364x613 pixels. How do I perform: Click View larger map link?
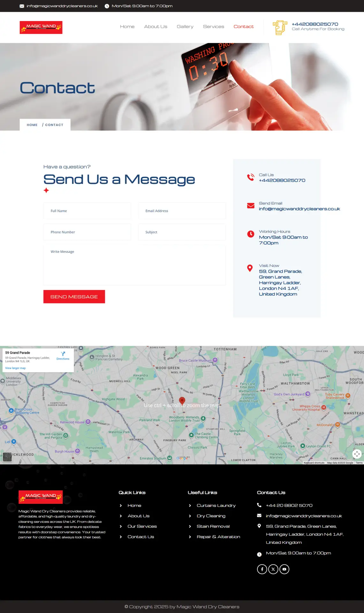(x=15, y=368)
